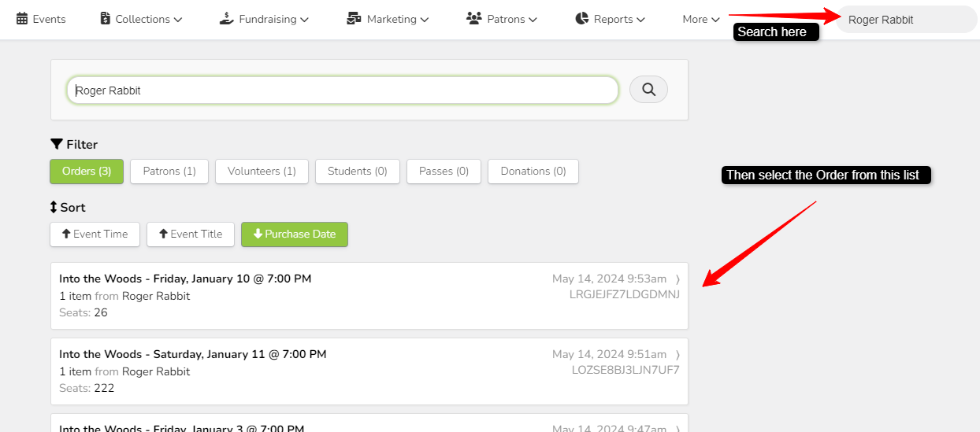The height and width of the screenshot is (432, 980).
Task: Click the Fundraising hand-with-dollar icon
Action: pyautogui.click(x=226, y=19)
